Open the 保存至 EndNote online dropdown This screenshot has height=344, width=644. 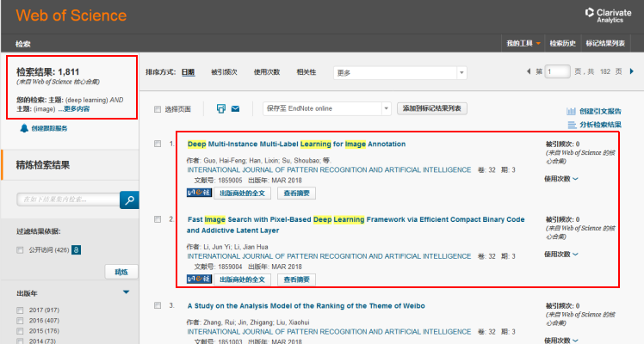tap(327, 108)
